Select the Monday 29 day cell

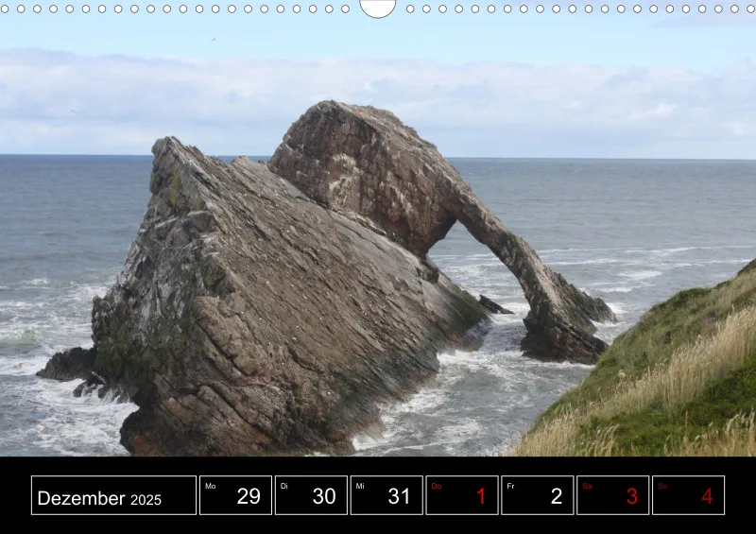coord(235,495)
